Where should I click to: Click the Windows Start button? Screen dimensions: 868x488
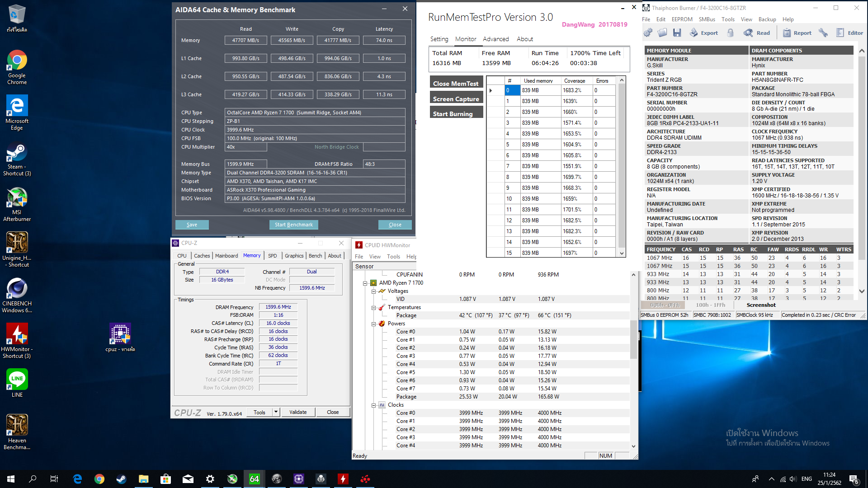point(11,479)
